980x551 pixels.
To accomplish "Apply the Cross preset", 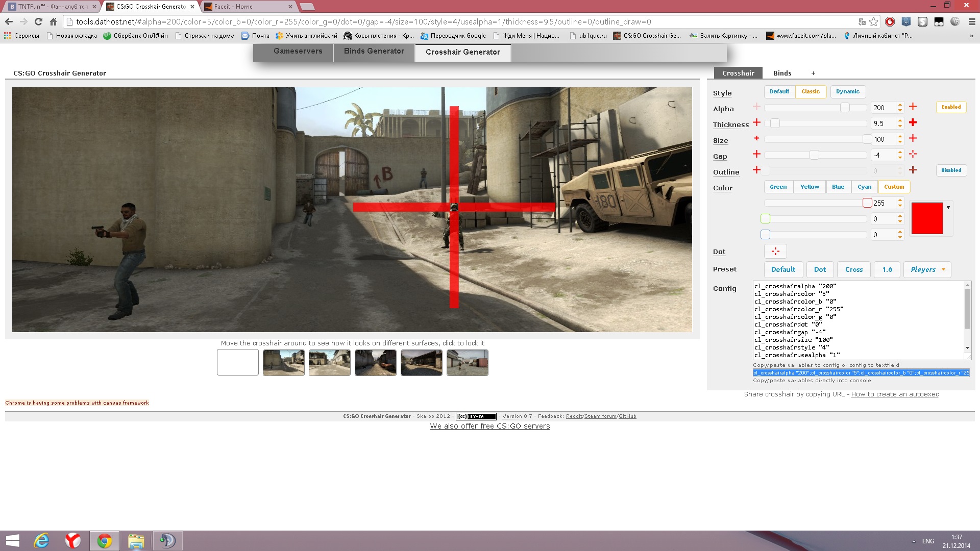I will [854, 270].
